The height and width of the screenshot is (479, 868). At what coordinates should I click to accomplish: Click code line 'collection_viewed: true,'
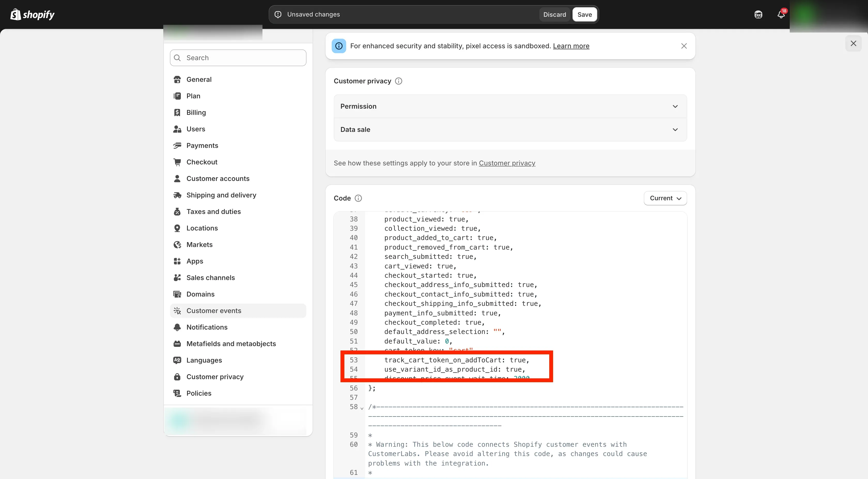pos(432,228)
